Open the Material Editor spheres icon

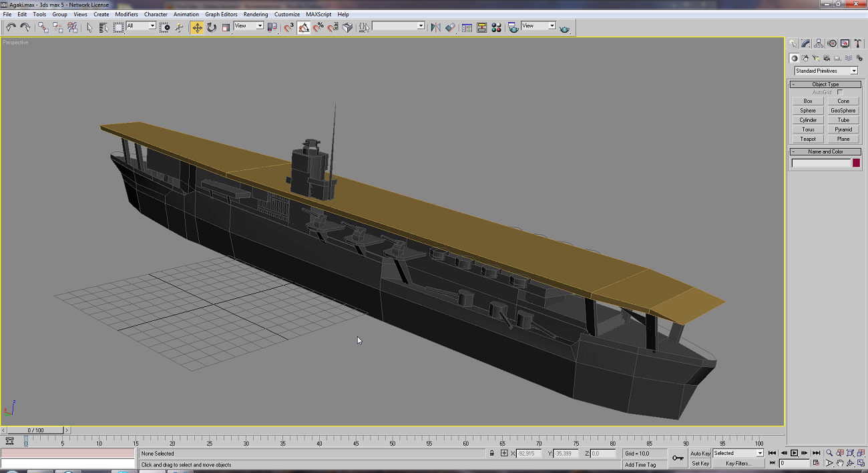(x=496, y=27)
